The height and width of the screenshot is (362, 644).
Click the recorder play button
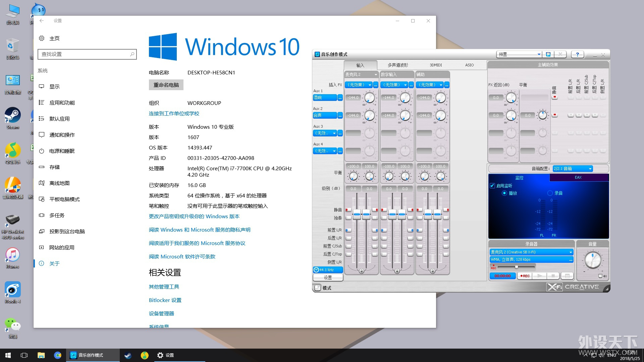pos(540,276)
